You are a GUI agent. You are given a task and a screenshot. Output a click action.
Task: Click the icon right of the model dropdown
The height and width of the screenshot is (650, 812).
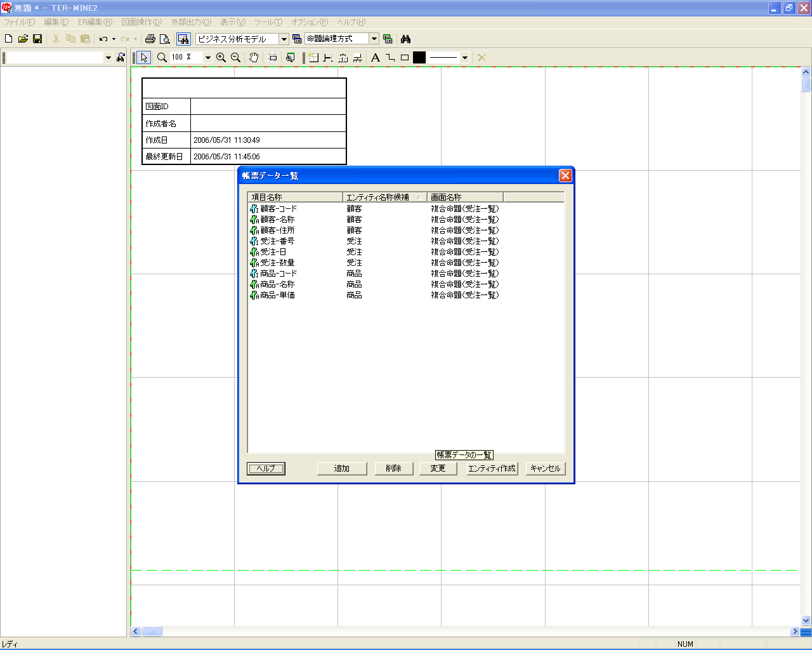tap(297, 39)
